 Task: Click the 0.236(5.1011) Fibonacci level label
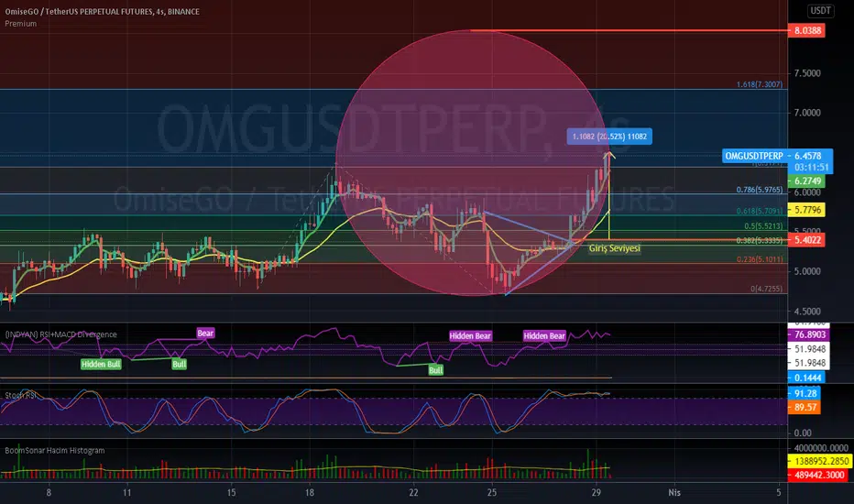point(760,259)
